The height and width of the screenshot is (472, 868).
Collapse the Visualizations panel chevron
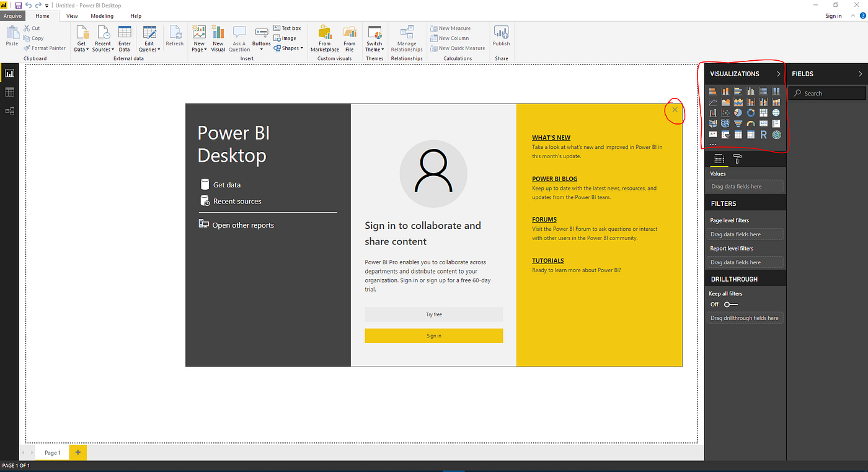tap(778, 73)
